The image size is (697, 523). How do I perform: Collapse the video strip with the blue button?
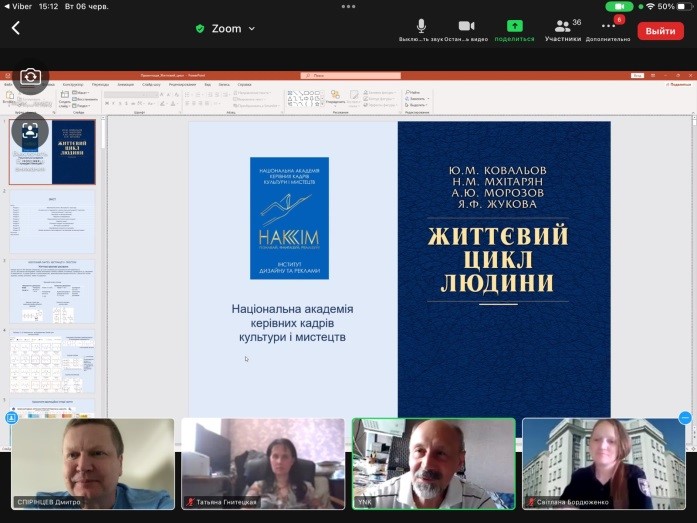(685, 418)
